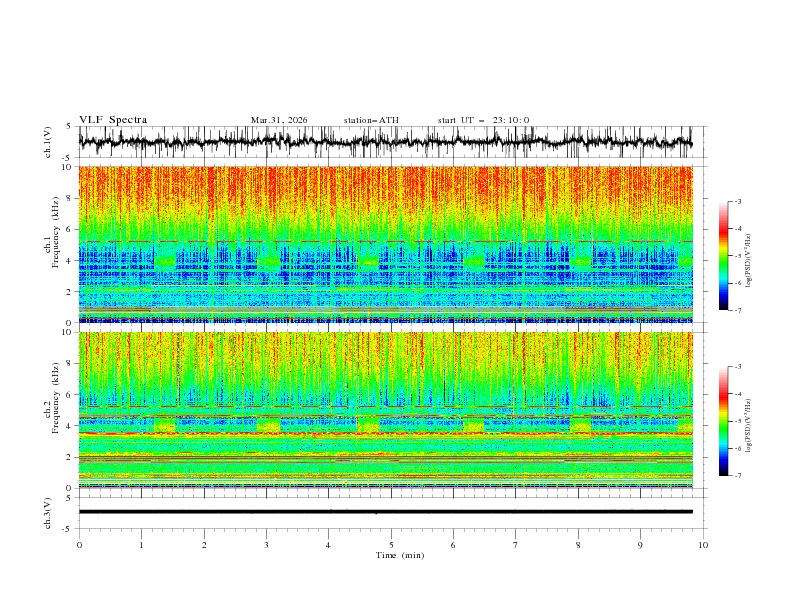
Task: Click the '-7' value on ch.2 color bar
Action: (x=737, y=476)
